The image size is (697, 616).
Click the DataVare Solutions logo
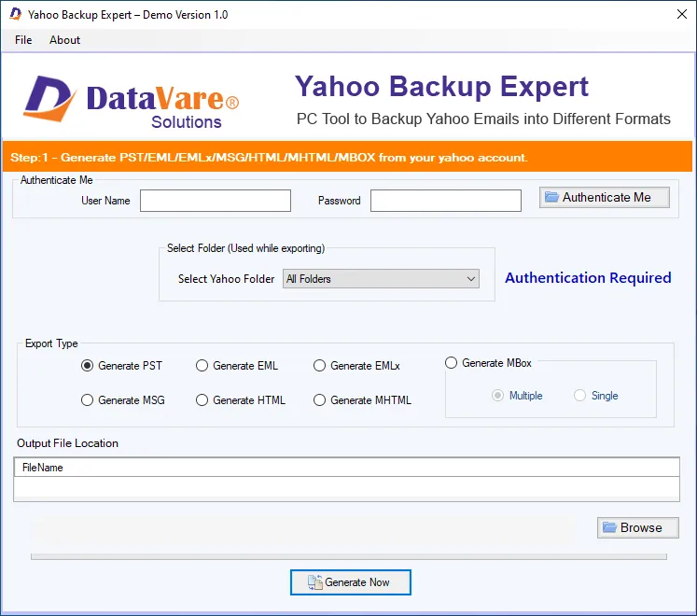[132, 102]
